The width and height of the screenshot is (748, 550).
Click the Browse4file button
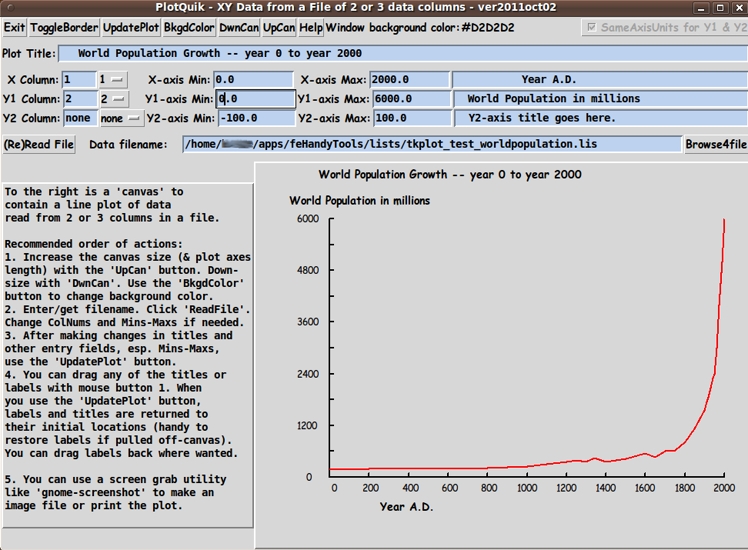point(715,144)
